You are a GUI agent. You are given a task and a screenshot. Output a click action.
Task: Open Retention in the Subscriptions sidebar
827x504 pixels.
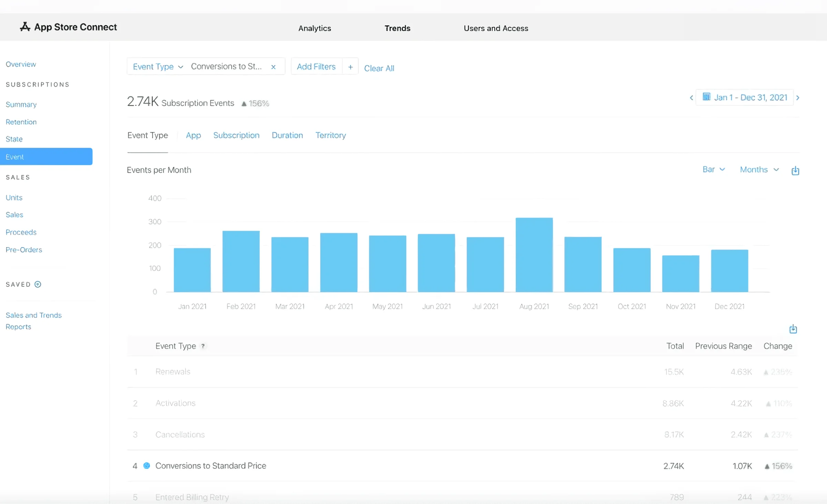(x=21, y=122)
